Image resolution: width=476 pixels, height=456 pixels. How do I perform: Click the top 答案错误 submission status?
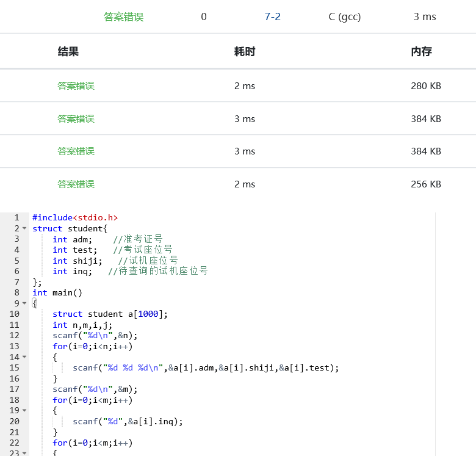coord(123,16)
